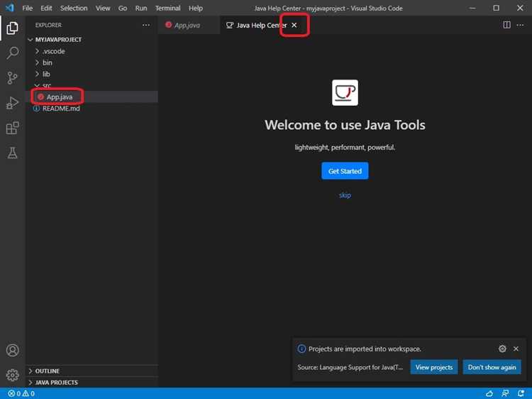The image size is (532, 399).
Task: Open the Go menu
Action: 123,8
